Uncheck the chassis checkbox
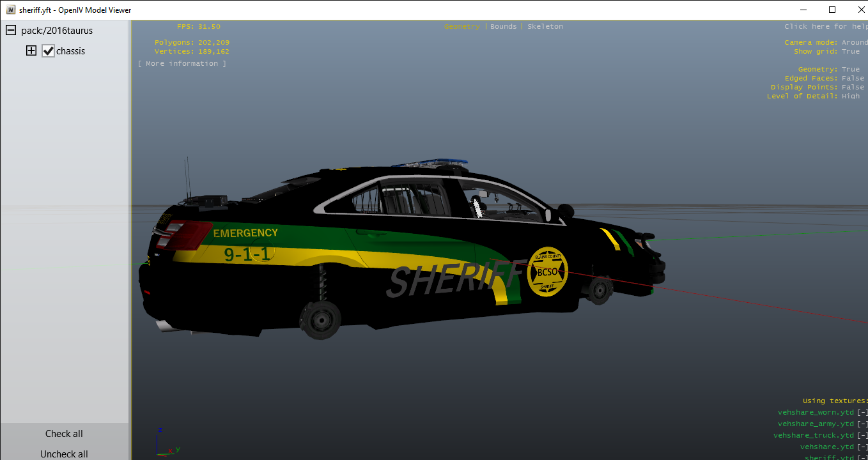 [49, 51]
